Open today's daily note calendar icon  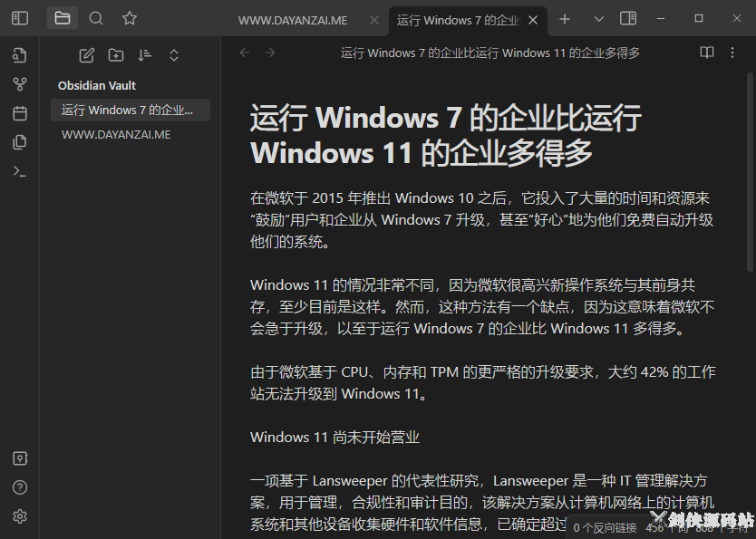click(x=20, y=113)
